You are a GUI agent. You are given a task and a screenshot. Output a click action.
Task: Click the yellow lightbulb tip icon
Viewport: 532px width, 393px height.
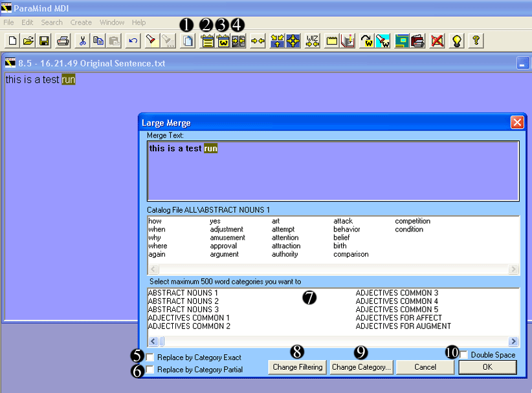[x=457, y=41]
